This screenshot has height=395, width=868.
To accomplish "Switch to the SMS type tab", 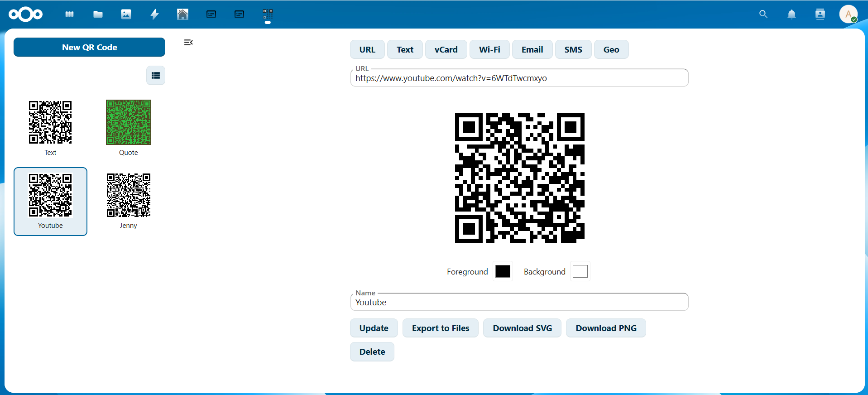I will tap(573, 49).
